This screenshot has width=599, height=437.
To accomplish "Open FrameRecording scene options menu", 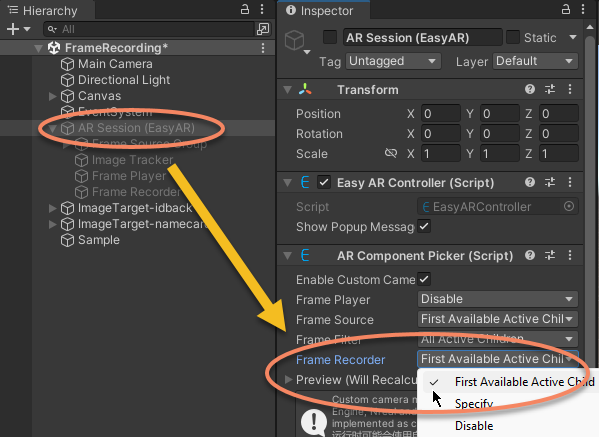I will 263,48.
